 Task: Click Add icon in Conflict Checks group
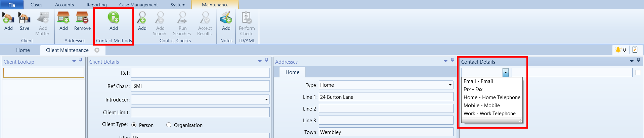coord(142,17)
